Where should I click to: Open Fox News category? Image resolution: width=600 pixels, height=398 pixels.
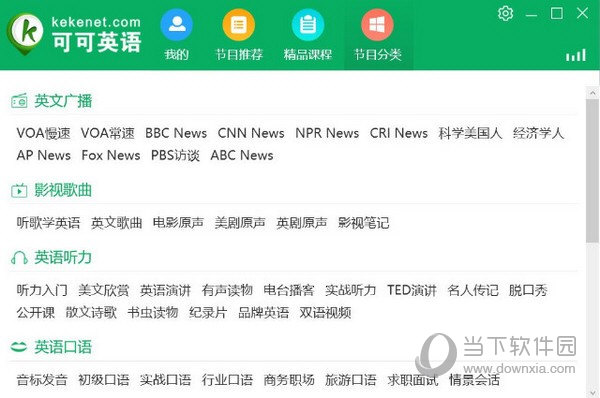pyautogui.click(x=111, y=155)
